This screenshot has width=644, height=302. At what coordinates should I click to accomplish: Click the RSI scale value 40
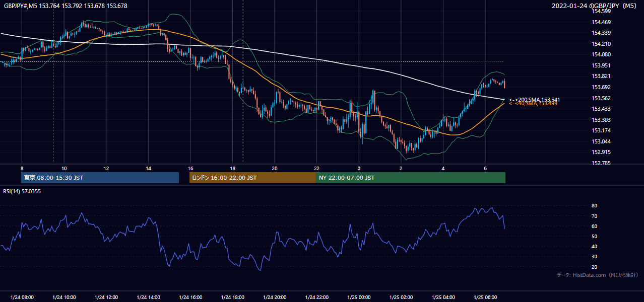pos(594,247)
